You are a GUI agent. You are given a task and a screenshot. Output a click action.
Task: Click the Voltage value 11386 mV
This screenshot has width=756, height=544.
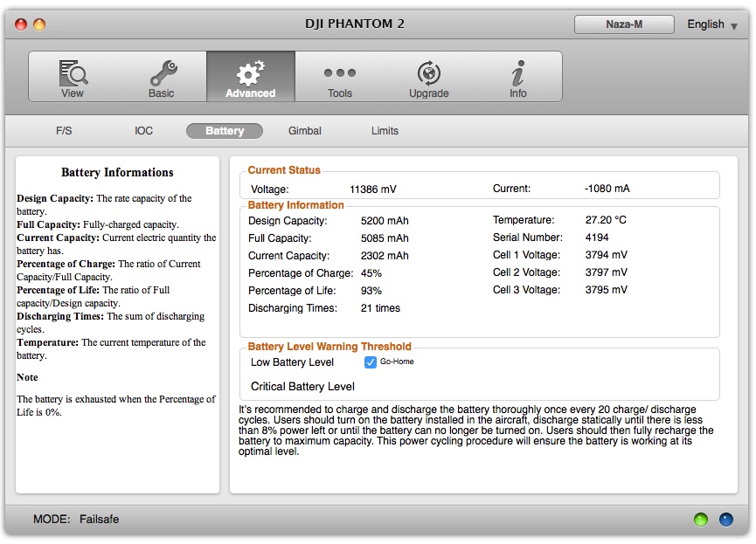coord(373,189)
